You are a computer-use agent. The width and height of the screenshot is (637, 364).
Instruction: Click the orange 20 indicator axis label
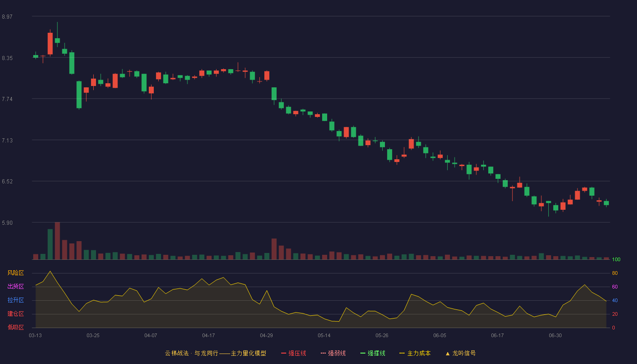click(x=615, y=314)
